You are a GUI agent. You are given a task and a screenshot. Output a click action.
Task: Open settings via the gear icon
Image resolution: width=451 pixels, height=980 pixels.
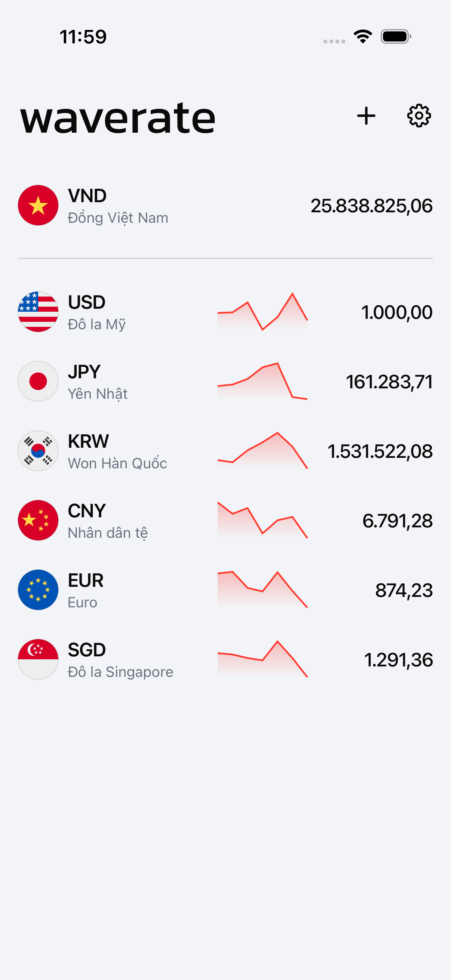[x=419, y=115]
